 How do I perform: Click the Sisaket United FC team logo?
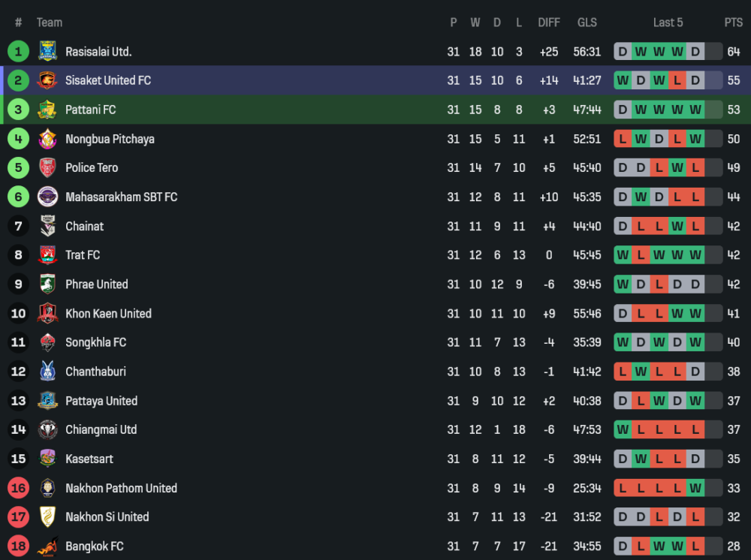(47, 80)
